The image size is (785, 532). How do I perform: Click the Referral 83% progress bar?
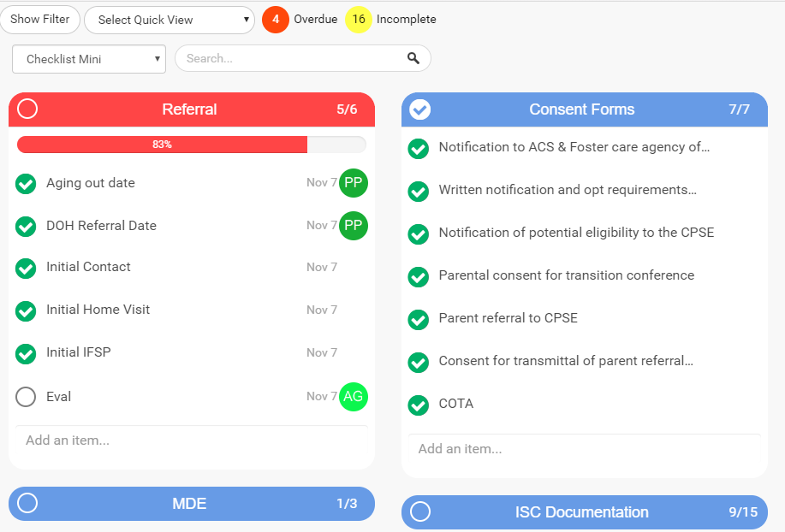191,144
